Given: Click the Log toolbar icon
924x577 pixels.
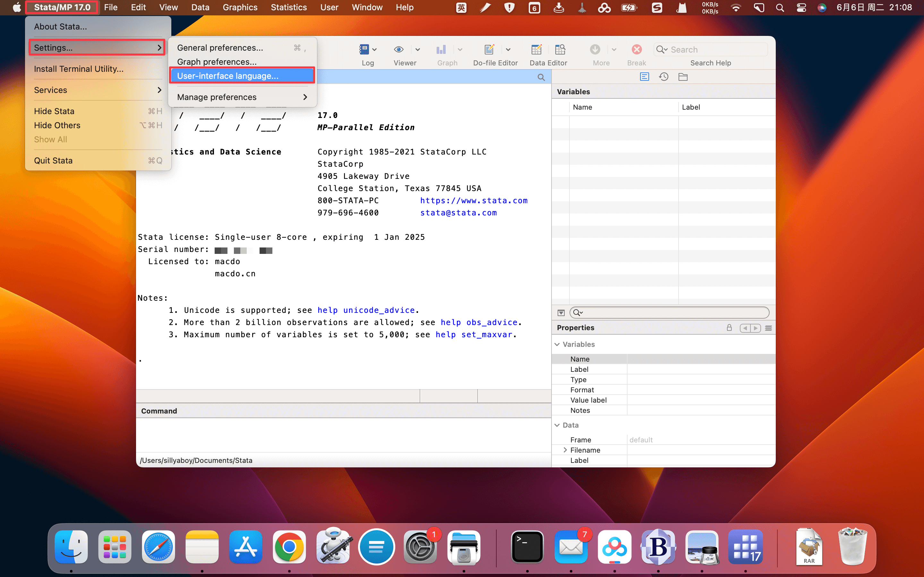Looking at the screenshot, I should point(364,49).
